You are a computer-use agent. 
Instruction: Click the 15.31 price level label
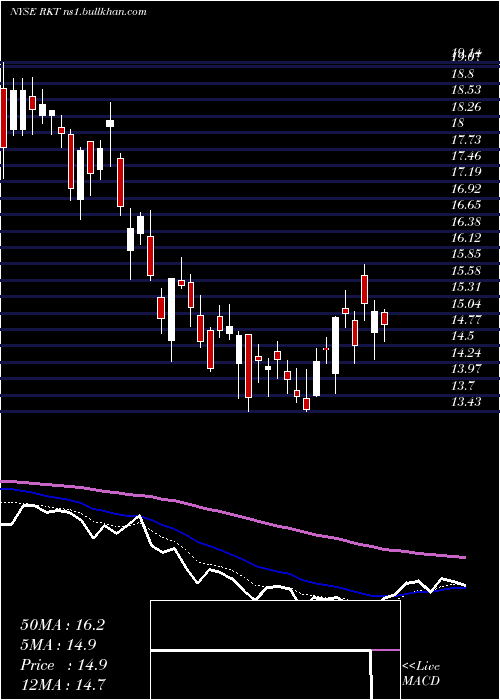click(466, 287)
